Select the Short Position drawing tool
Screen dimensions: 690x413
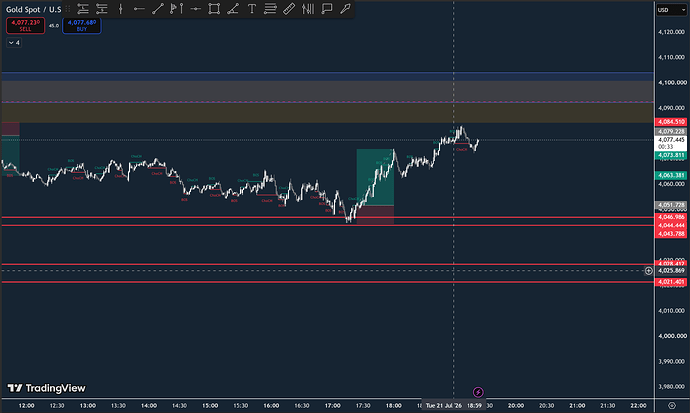pyautogui.click(x=102, y=9)
